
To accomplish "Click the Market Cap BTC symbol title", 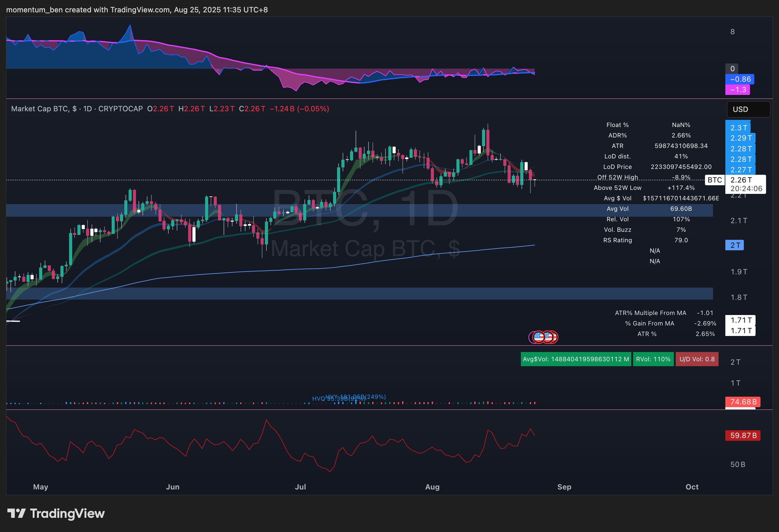I will pos(40,109).
